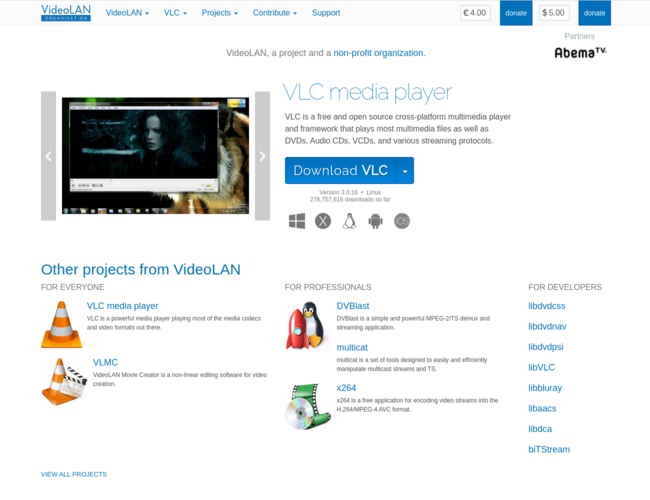Expand the VideoLAN navigation menu
This screenshot has height=500, width=650.
127,13
